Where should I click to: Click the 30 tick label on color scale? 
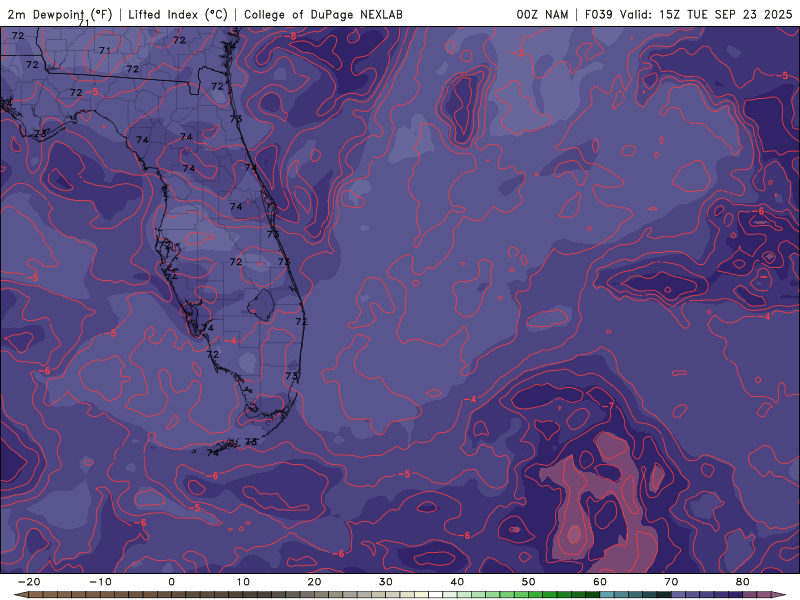click(x=386, y=582)
